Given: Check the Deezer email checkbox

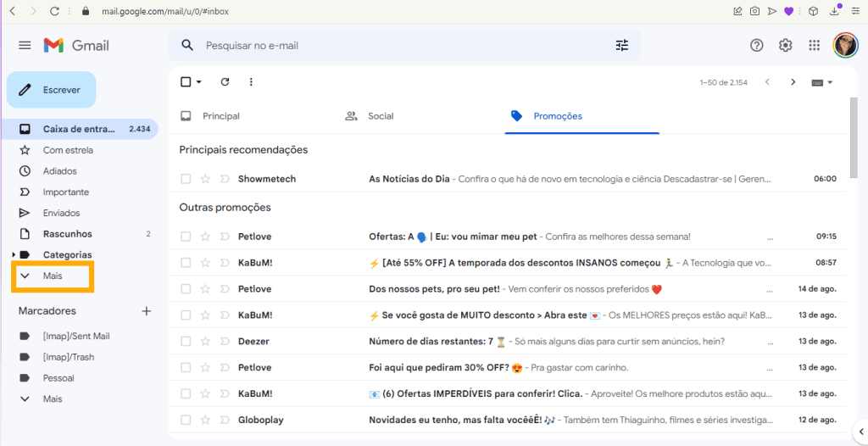Looking at the screenshot, I should pos(186,342).
